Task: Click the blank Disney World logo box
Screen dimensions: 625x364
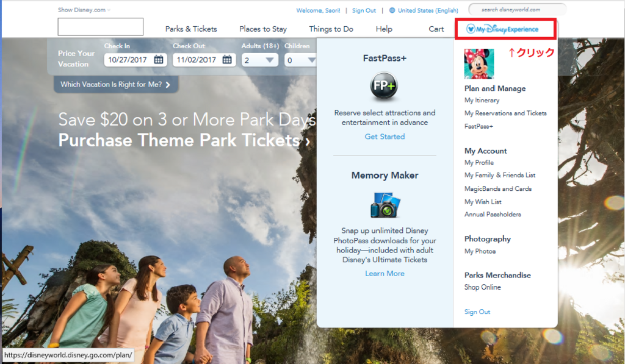Action: tap(101, 27)
